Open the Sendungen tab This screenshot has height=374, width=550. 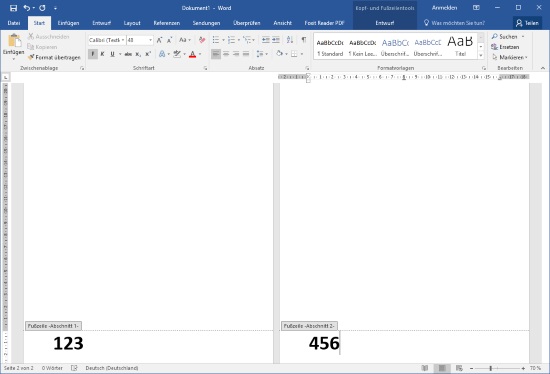pos(206,23)
